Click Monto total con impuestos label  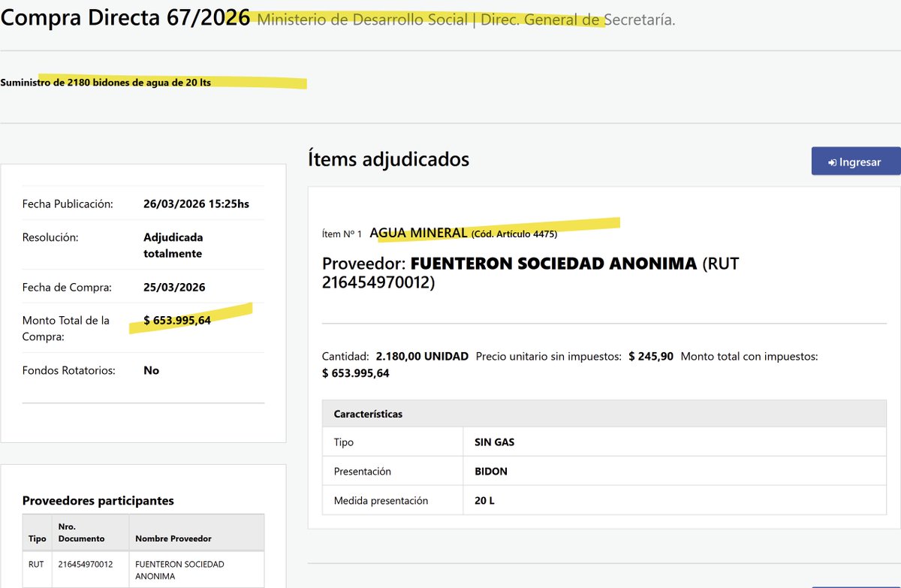[x=749, y=356]
